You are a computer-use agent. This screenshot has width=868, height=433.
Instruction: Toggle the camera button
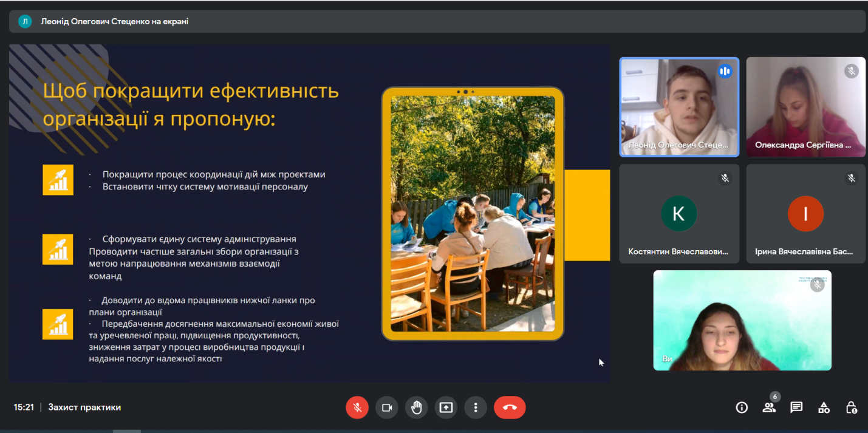(386, 407)
